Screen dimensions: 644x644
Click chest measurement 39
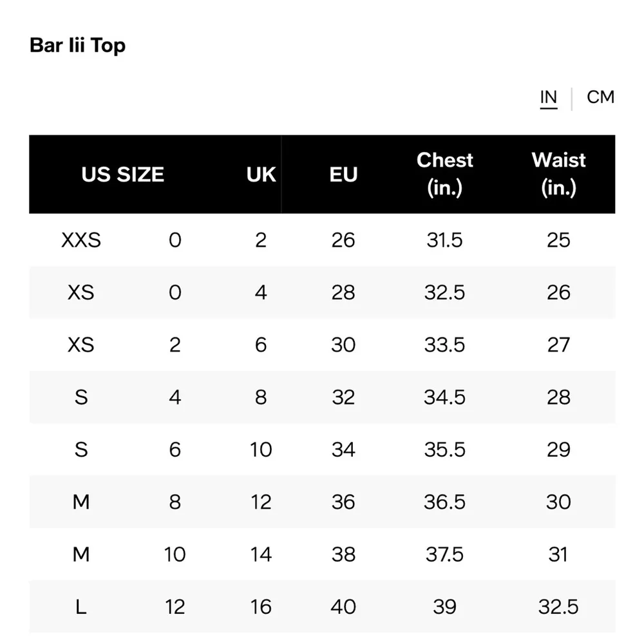tap(444, 607)
